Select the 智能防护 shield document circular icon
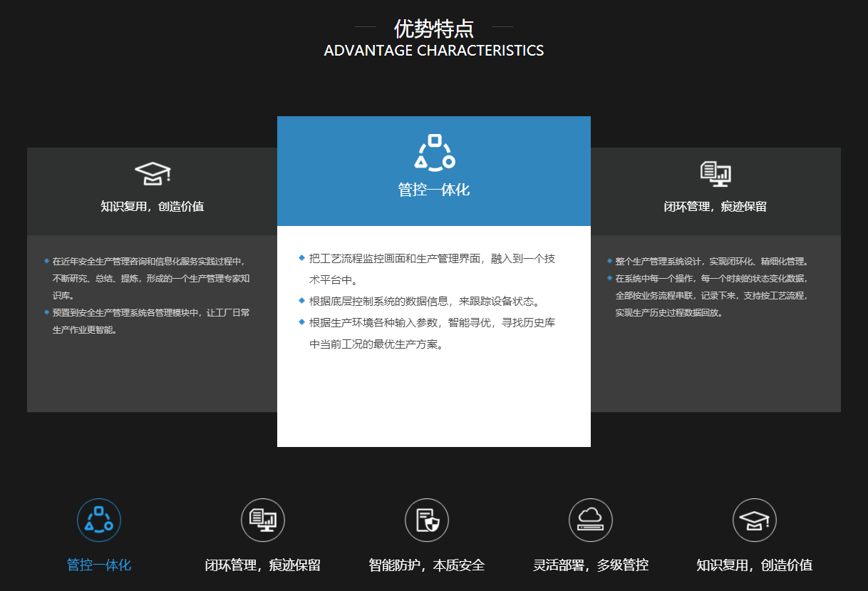 (x=427, y=520)
